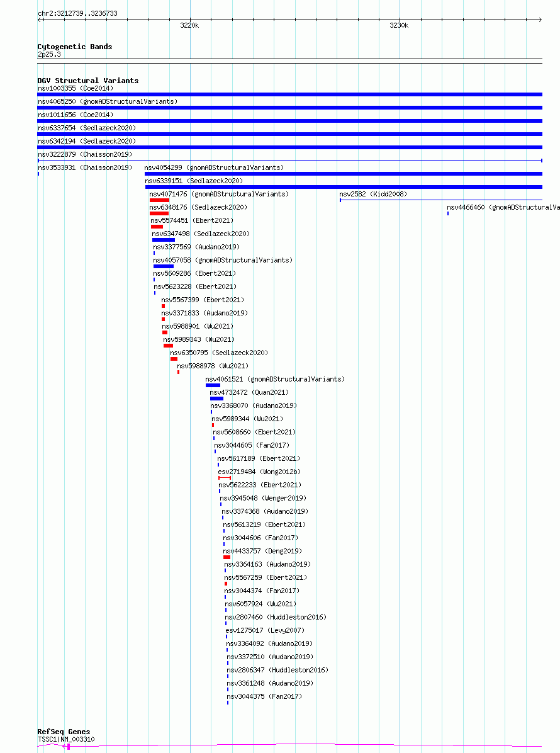Click the chr2:3212739..3236733 region label
560x753 pixels.
point(77,13)
